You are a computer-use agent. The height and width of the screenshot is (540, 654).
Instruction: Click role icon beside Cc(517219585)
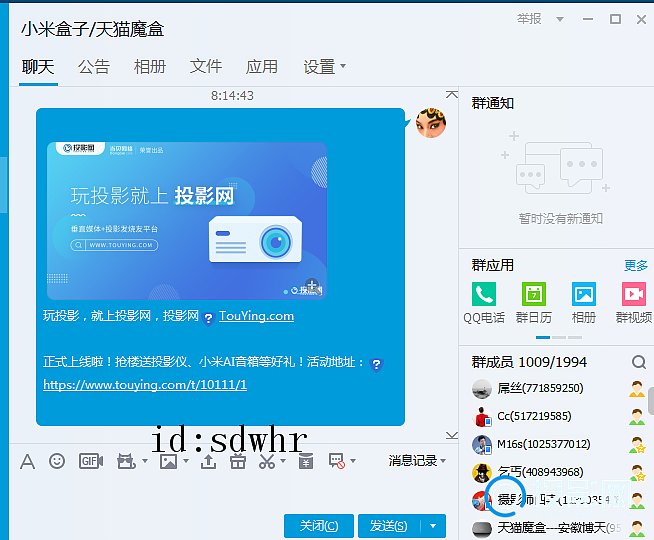point(637,417)
